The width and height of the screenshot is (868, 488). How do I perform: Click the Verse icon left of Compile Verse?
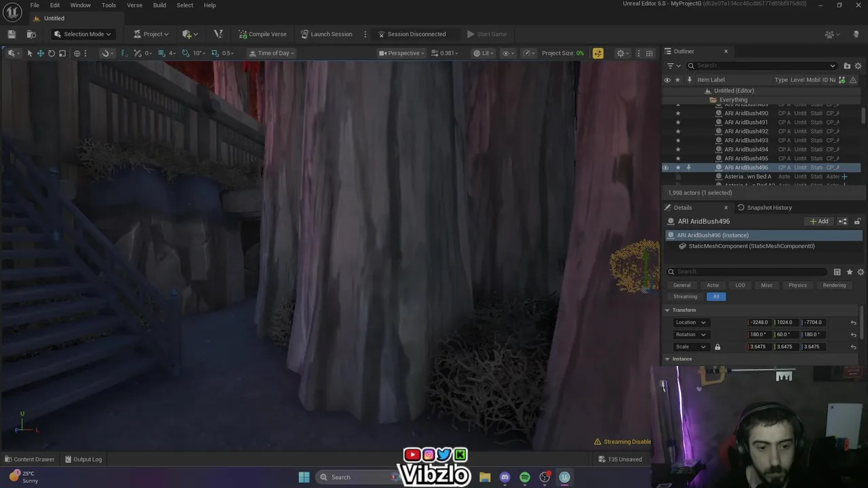click(218, 34)
